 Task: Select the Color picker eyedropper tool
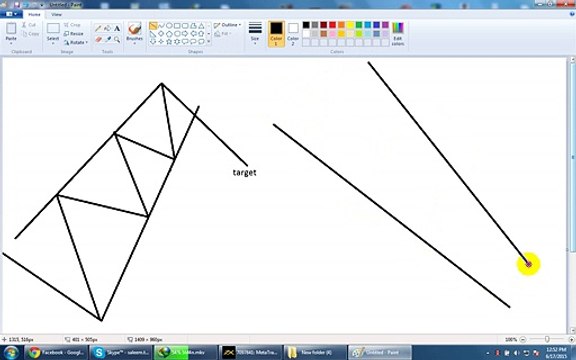tap(108, 39)
